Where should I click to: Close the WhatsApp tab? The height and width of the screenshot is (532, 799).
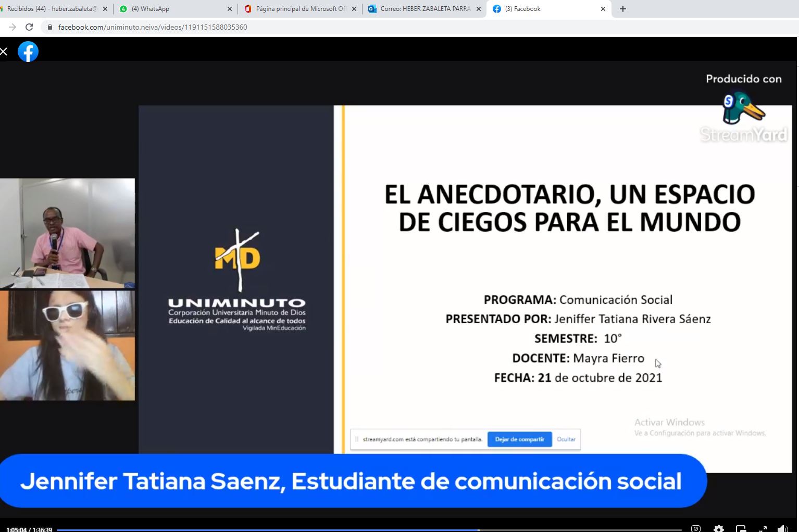[x=230, y=9]
